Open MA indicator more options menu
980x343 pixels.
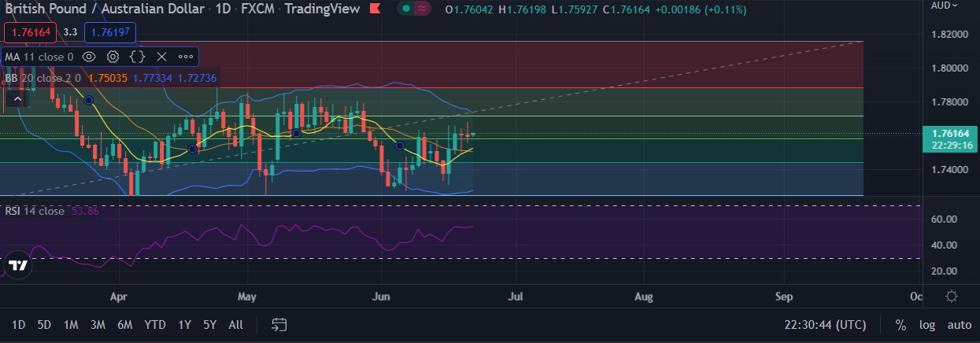pos(186,57)
